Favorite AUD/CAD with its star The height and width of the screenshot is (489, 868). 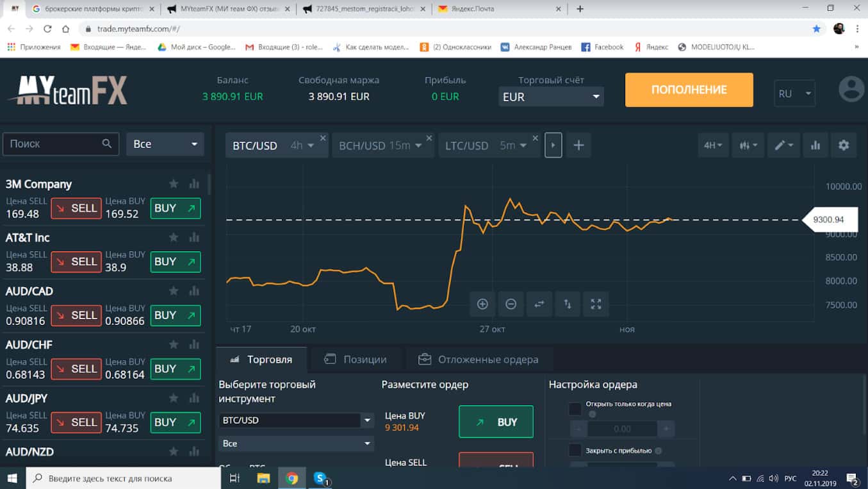174,291
